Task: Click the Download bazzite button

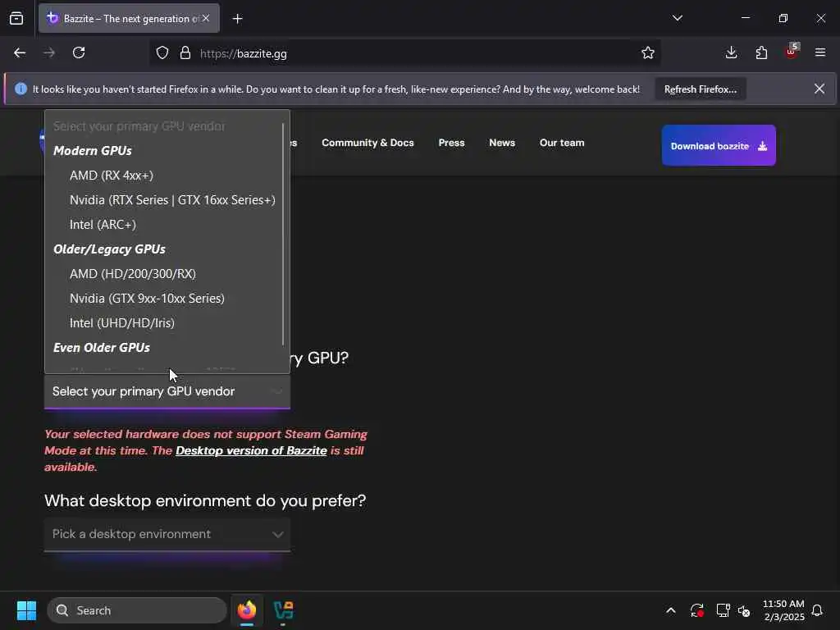Action: click(x=719, y=146)
